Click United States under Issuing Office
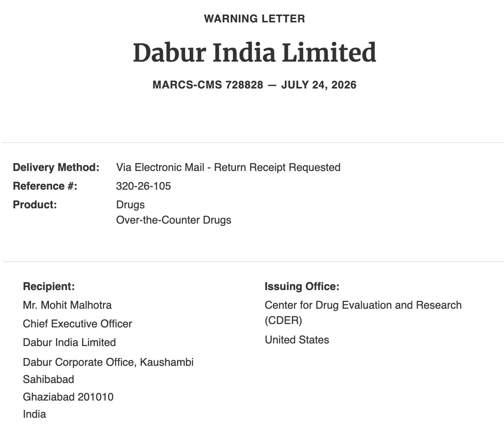Image resolution: width=504 pixels, height=436 pixels. tap(297, 340)
